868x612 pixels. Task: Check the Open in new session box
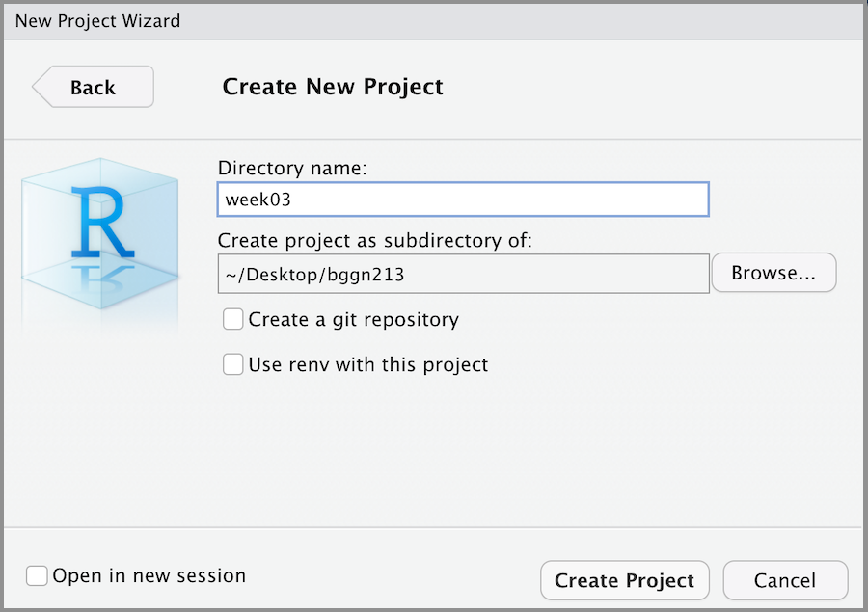pyautogui.click(x=37, y=576)
